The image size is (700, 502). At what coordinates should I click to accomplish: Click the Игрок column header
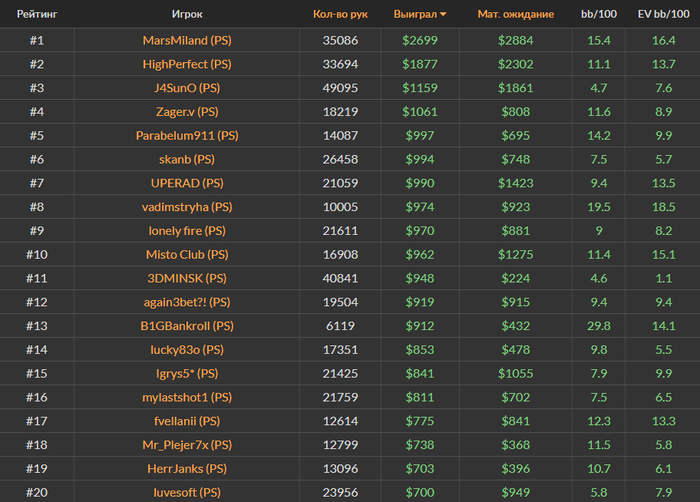click(187, 14)
